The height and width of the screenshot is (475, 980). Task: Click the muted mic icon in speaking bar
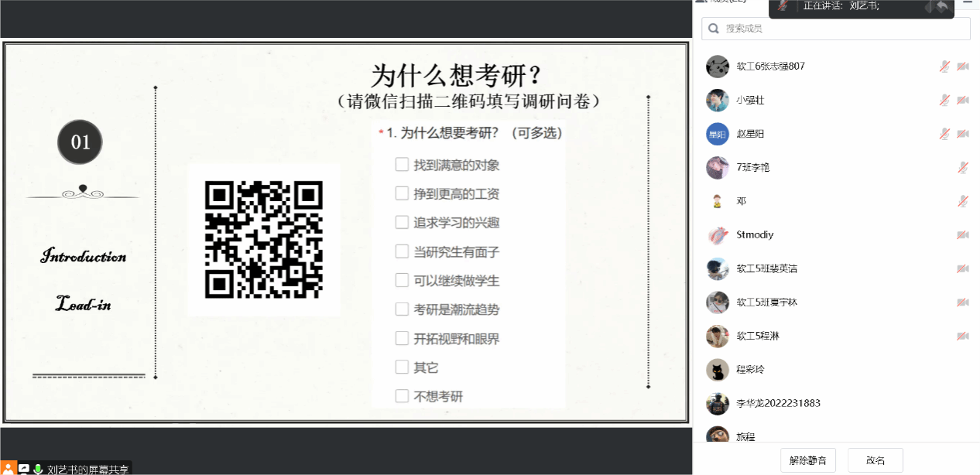pos(783,6)
